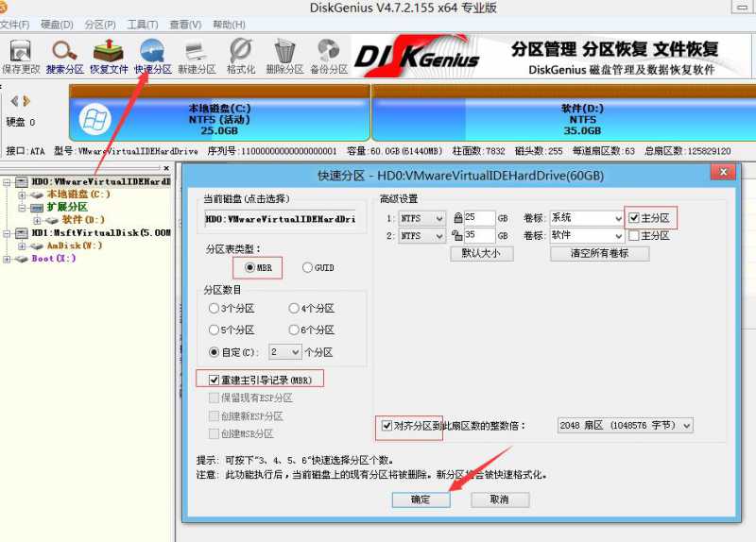The width and height of the screenshot is (756, 542).
Task: Click the HD0 disk icon in tree
Action: coord(22,181)
